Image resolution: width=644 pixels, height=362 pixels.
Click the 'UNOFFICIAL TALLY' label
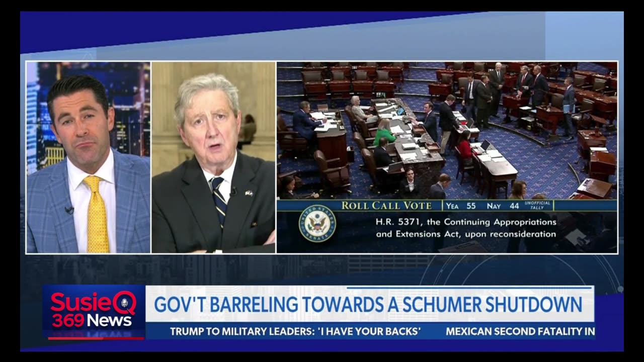click(x=538, y=205)
